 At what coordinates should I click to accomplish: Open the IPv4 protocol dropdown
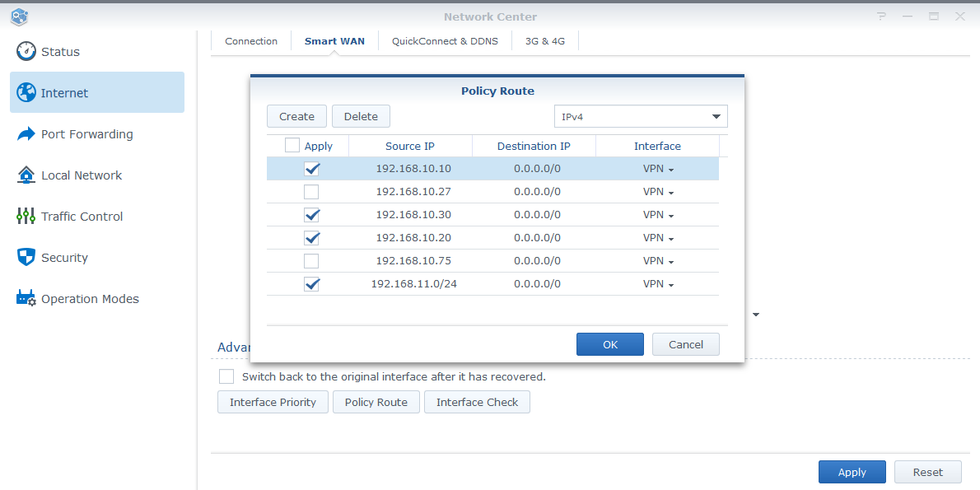coord(641,116)
